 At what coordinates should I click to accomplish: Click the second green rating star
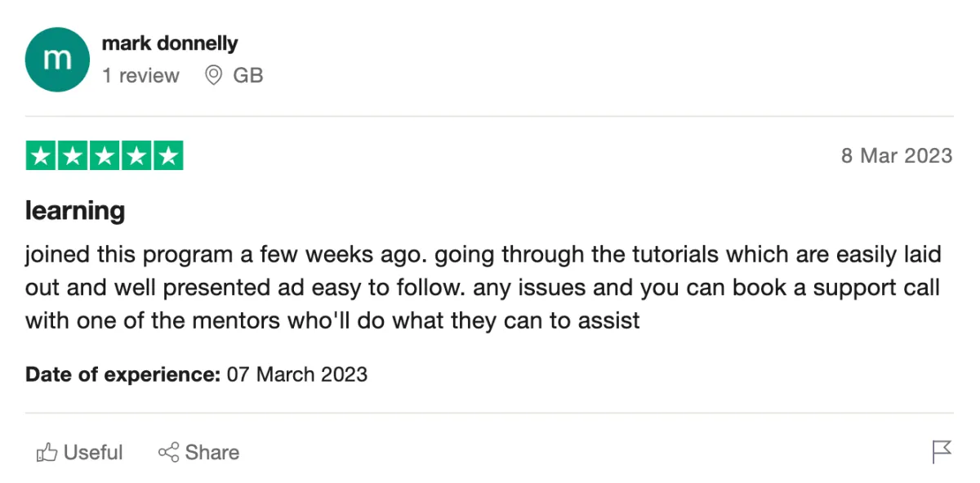tap(73, 155)
